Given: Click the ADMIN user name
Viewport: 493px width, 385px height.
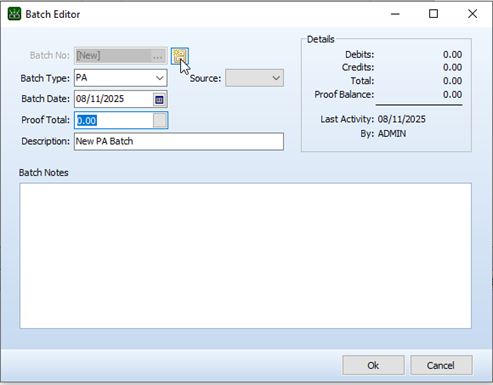Looking at the screenshot, I should click(392, 134).
